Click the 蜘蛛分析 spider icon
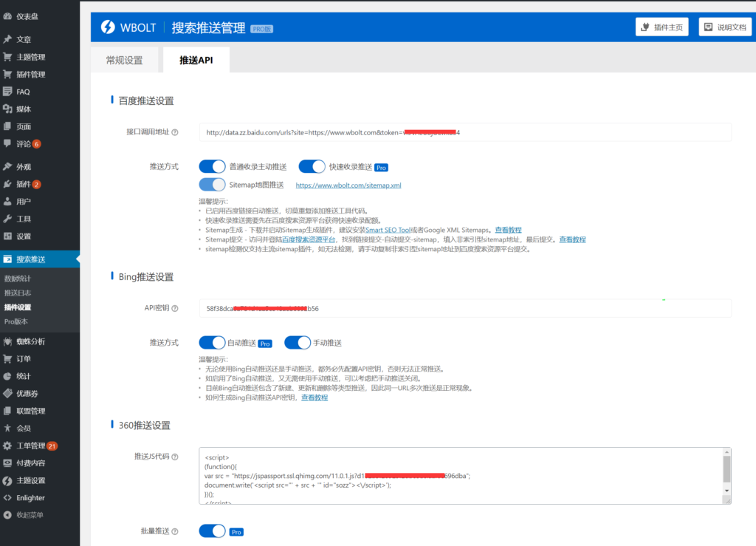Screen dimensions: 756x546 (7, 341)
